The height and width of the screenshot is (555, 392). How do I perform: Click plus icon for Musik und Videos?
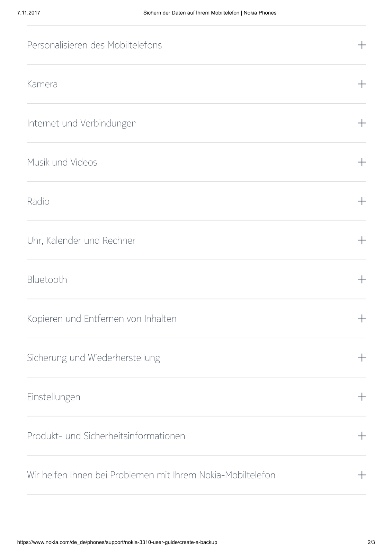[x=362, y=162]
